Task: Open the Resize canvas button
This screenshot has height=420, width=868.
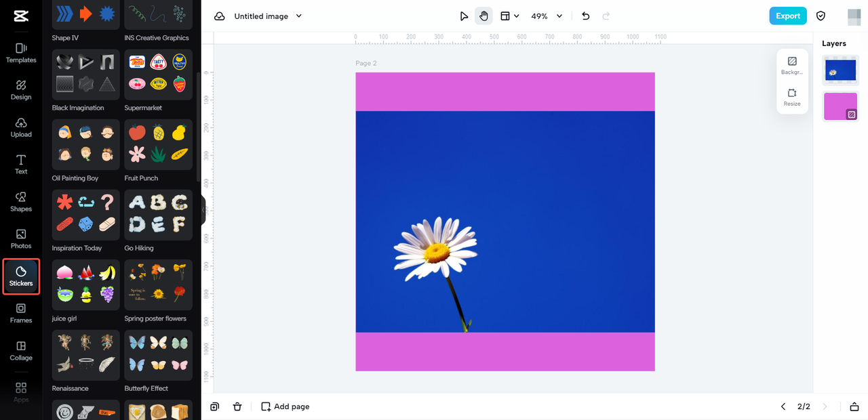Action: click(792, 98)
